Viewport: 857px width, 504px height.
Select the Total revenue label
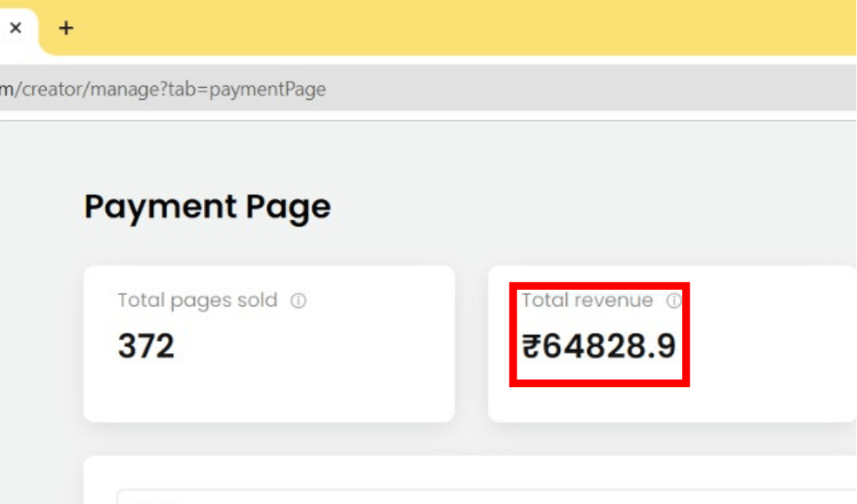click(x=587, y=300)
